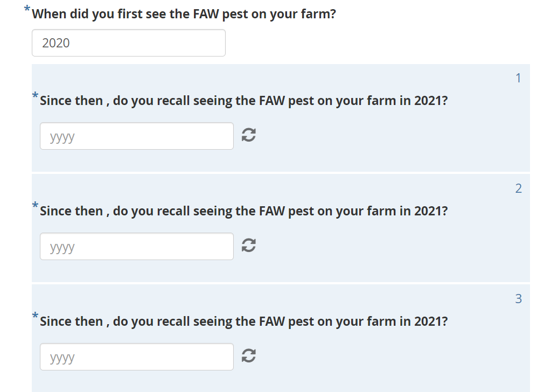Click the reset icon in repeat group 1
Viewport: 551px width, 392px height.
pos(248,135)
